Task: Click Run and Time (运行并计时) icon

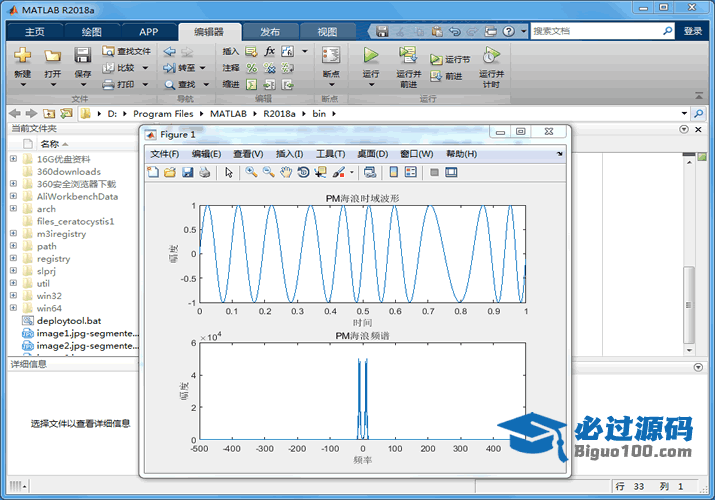Action: [491, 55]
